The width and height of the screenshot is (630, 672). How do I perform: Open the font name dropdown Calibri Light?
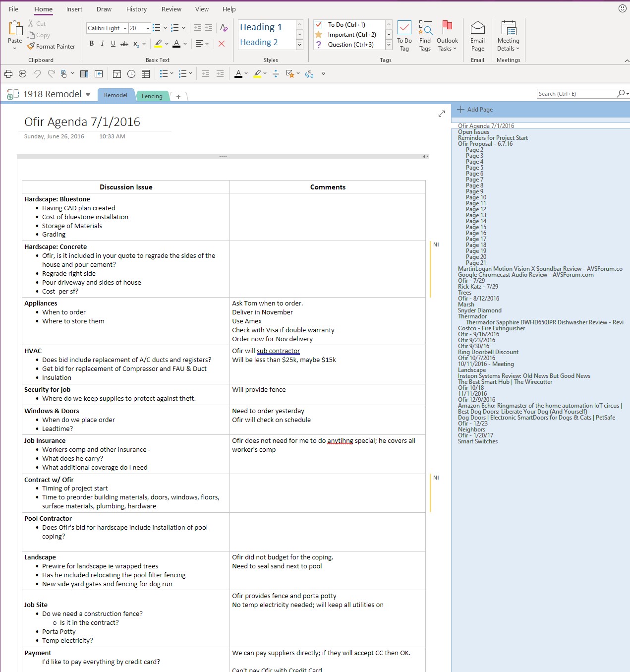(125, 28)
